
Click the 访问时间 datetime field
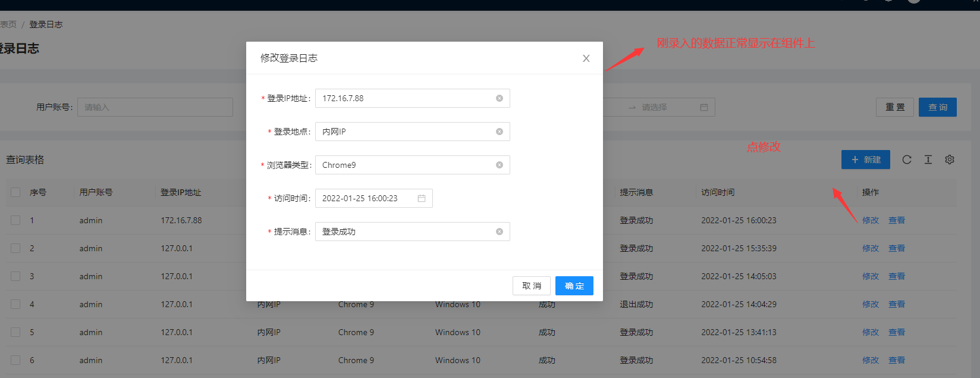[373, 198]
